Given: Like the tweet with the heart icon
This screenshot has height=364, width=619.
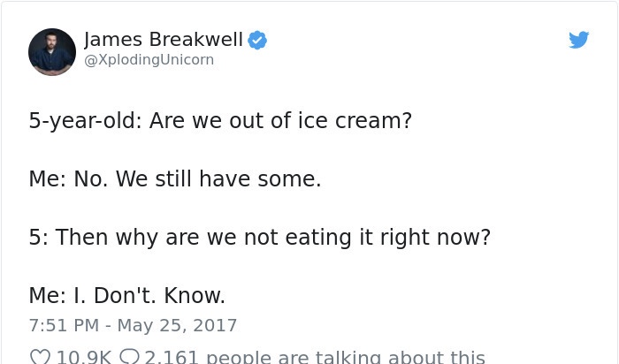Looking at the screenshot, I should 40,357.
